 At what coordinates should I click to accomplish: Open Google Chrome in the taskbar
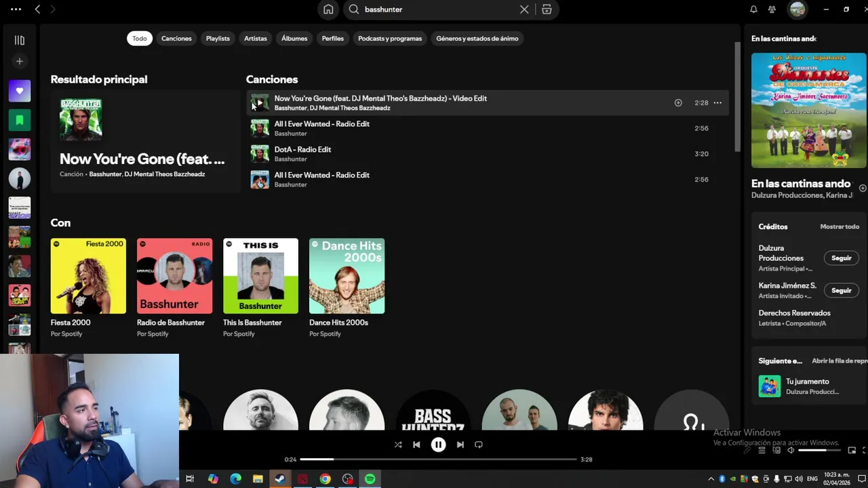pyautogui.click(x=325, y=479)
